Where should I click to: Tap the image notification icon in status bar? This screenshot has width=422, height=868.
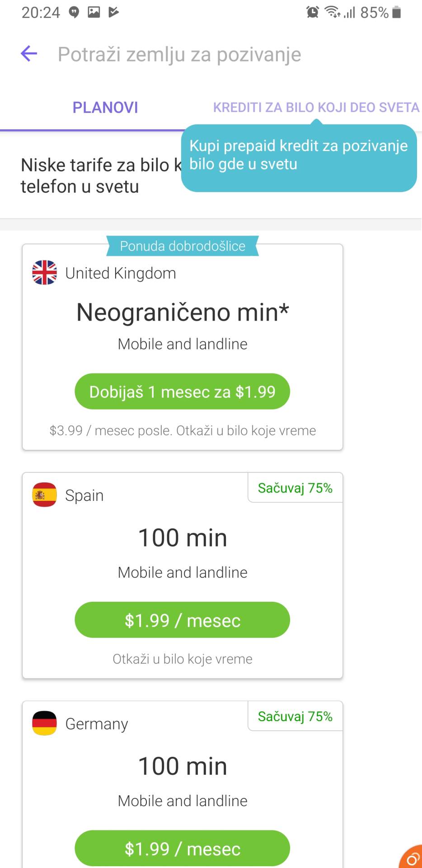(x=94, y=12)
